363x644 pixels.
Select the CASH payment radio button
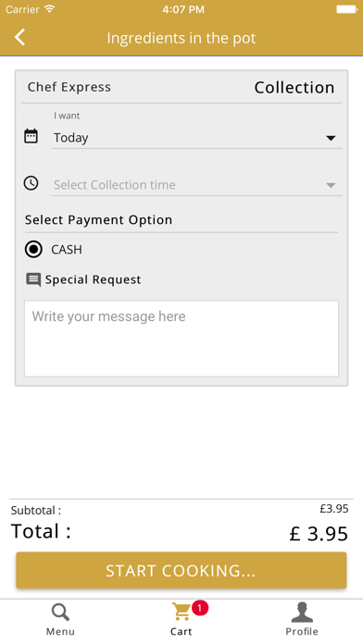point(33,249)
